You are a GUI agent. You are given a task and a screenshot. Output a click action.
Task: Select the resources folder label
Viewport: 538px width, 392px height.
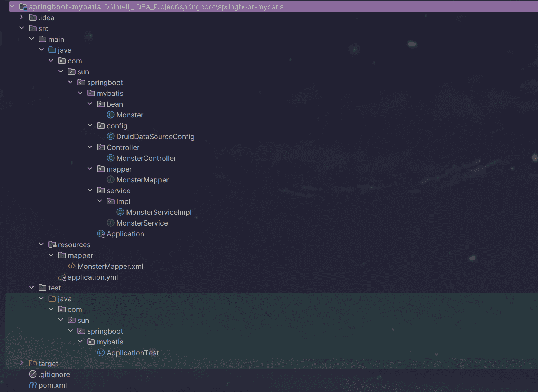pos(74,245)
